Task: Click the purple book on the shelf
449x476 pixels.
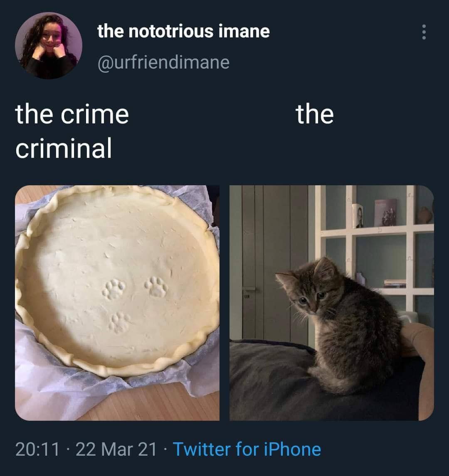Action: tap(385, 213)
